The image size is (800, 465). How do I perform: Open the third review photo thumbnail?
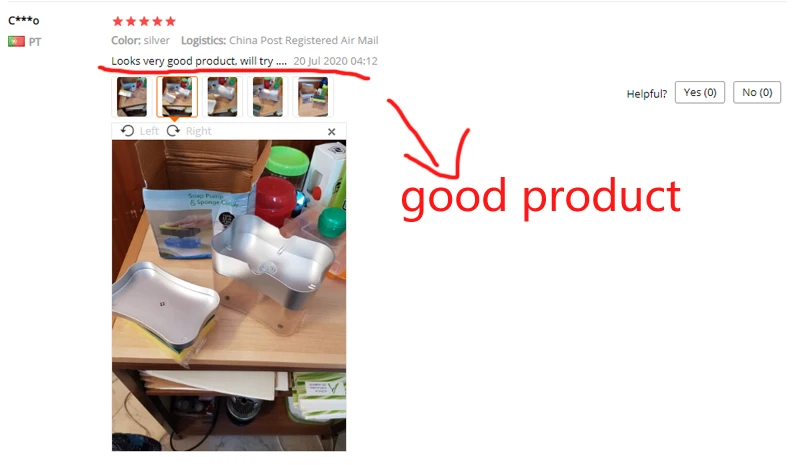pyautogui.click(x=222, y=96)
